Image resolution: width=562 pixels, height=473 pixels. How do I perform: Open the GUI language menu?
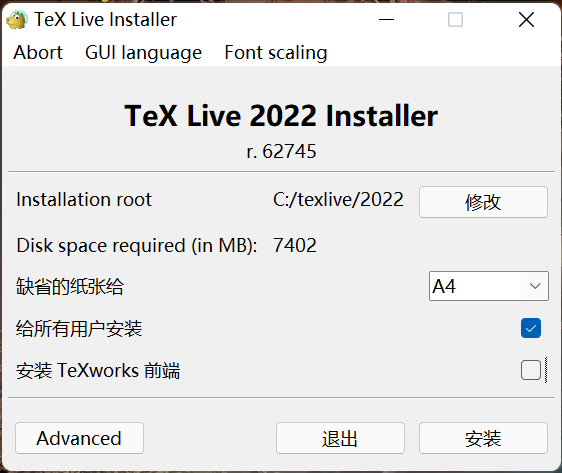click(x=143, y=53)
